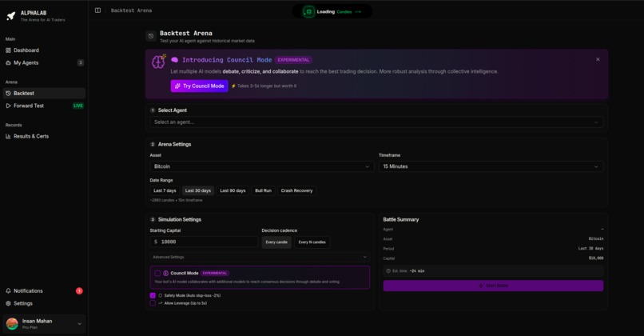Click the EXPERIMENTAL badge in banner
This screenshot has height=336, width=644.
click(x=293, y=60)
